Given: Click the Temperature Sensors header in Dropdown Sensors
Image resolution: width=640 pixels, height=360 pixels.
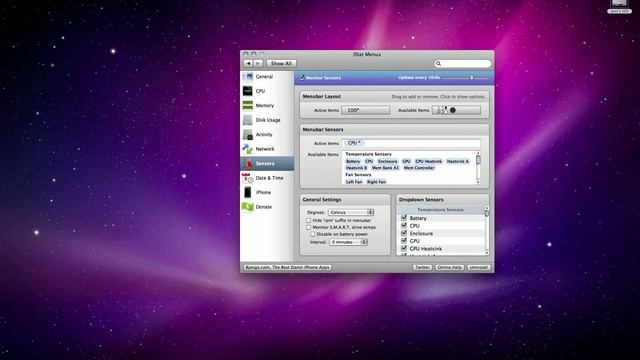Looking at the screenshot, I should 440,210.
